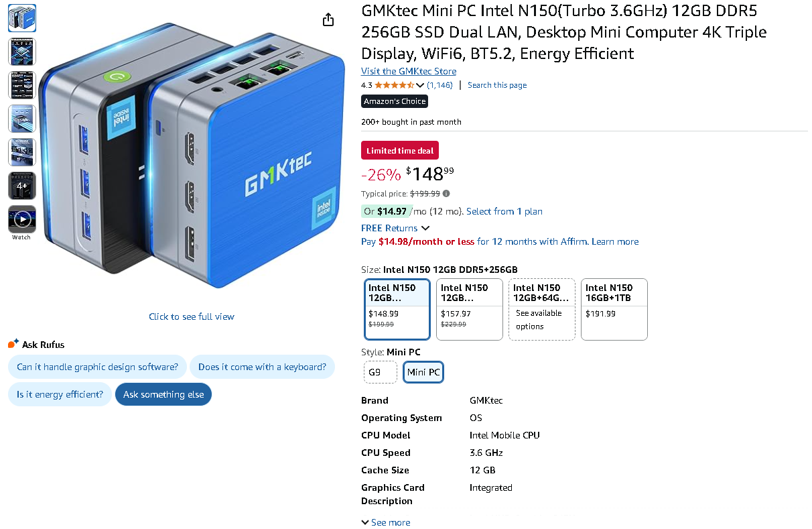Screen dimensions: 812x529
Task: Expand the rating breakdown arrow next to stars
Action: click(420, 85)
